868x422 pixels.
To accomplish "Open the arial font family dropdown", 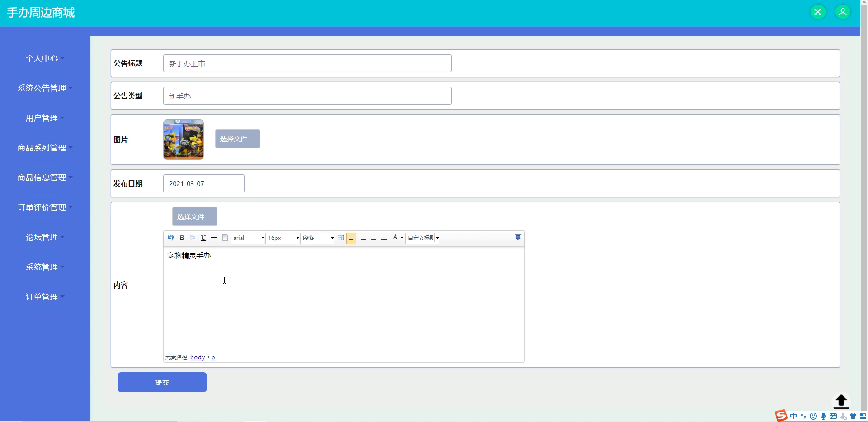I will (x=248, y=238).
